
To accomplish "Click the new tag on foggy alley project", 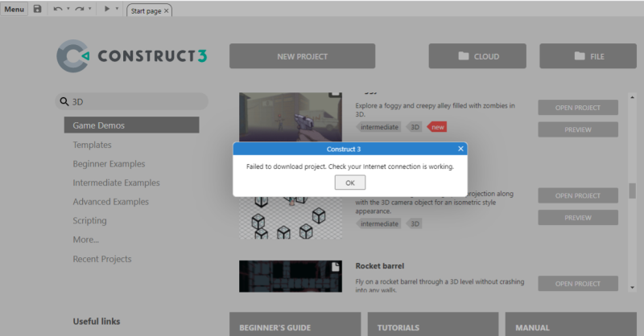I will [437, 127].
